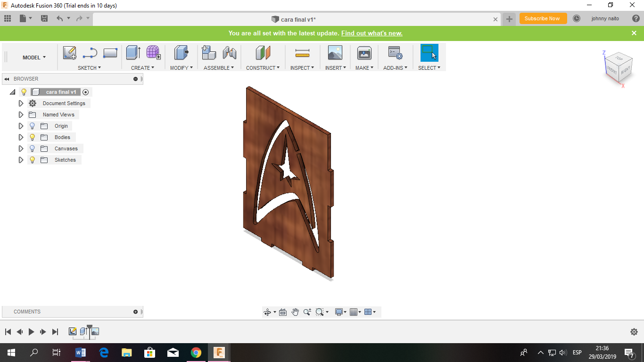Click the Offset Plane construct icon

click(x=263, y=52)
